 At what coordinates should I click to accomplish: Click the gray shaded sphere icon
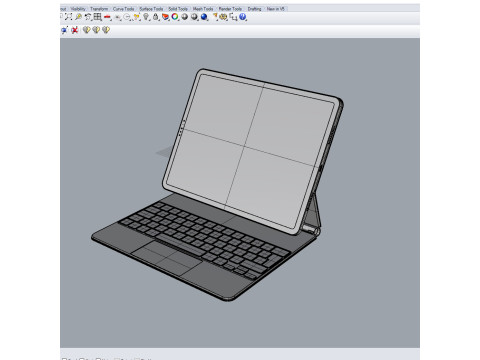[185, 17]
